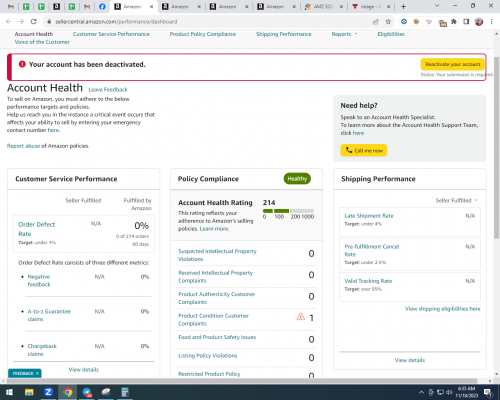Viewport: 500px width, 400px height.
Task: Open A-to-z Guarantee claims link
Action: 49,315
